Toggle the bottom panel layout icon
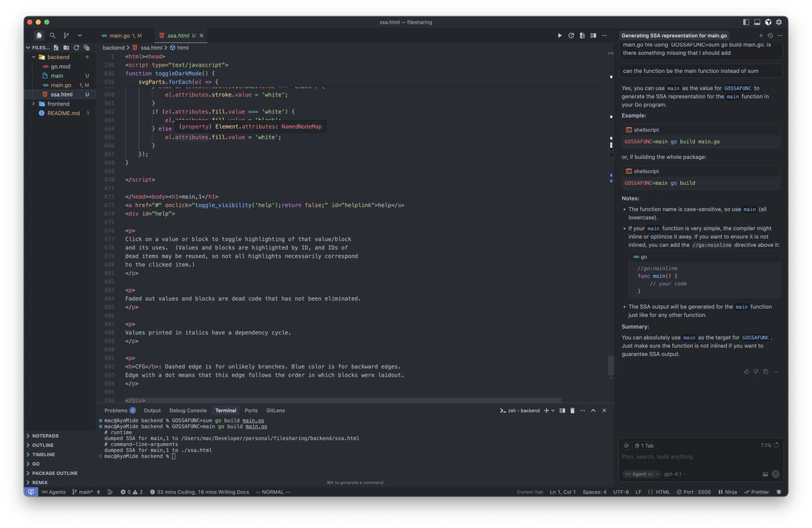Image resolution: width=812 pixels, height=528 pixels. [x=757, y=22]
